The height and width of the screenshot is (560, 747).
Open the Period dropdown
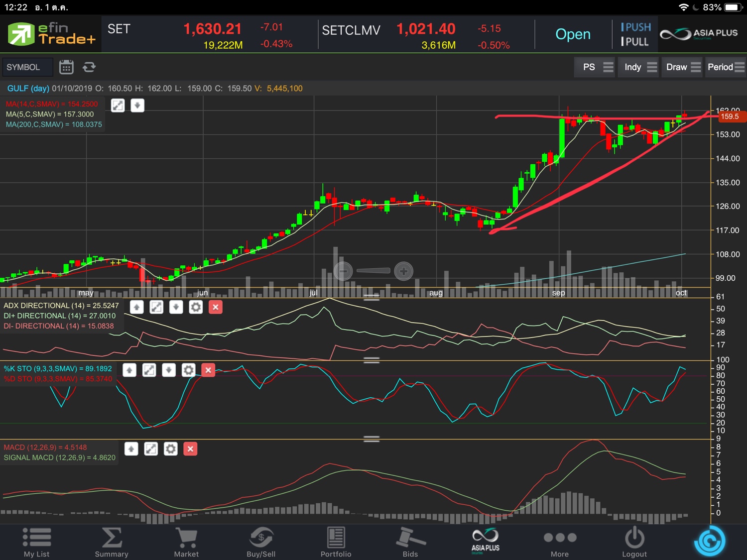(725, 67)
